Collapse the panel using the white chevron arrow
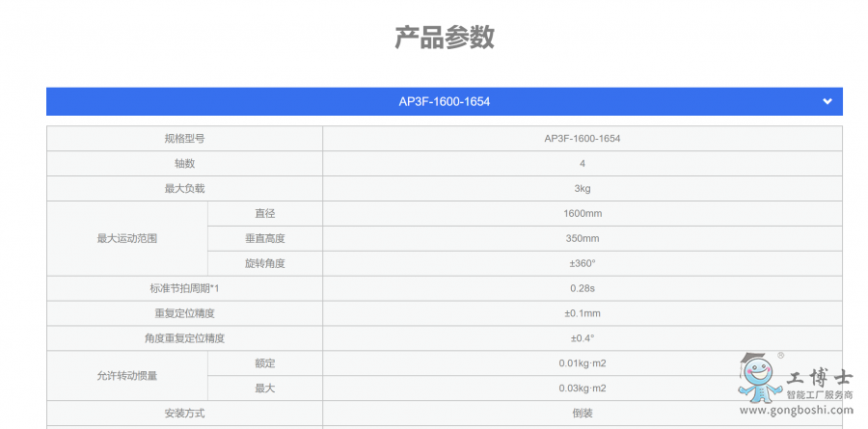 tap(827, 101)
